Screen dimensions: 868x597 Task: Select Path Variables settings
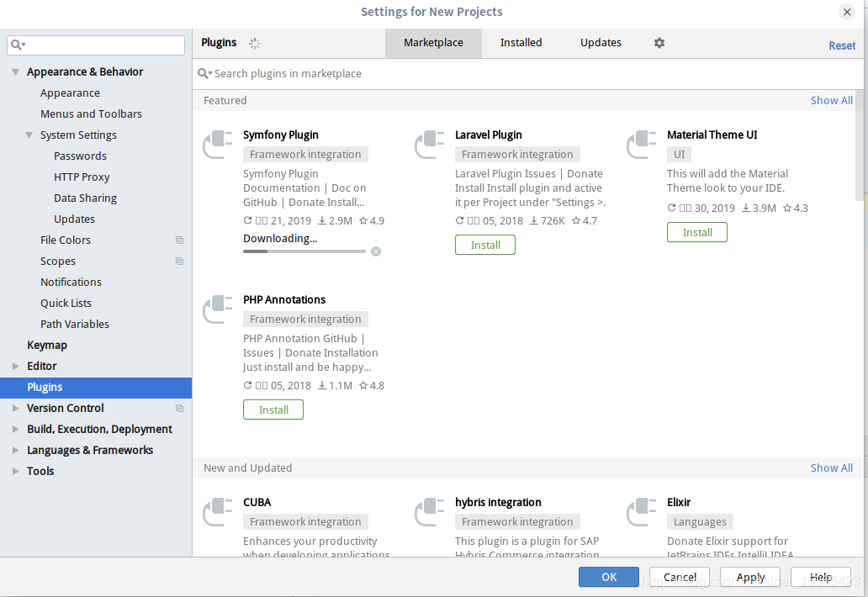pos(75,325)
